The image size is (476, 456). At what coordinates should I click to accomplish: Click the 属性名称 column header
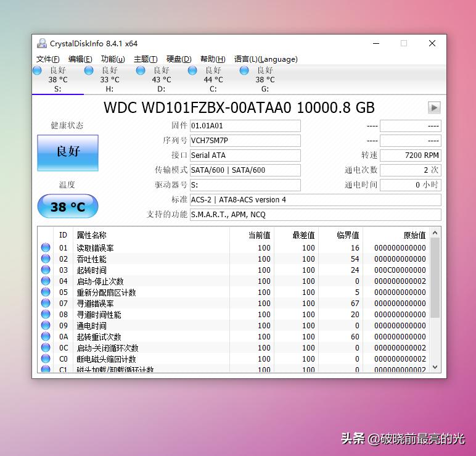click(151, 235)
